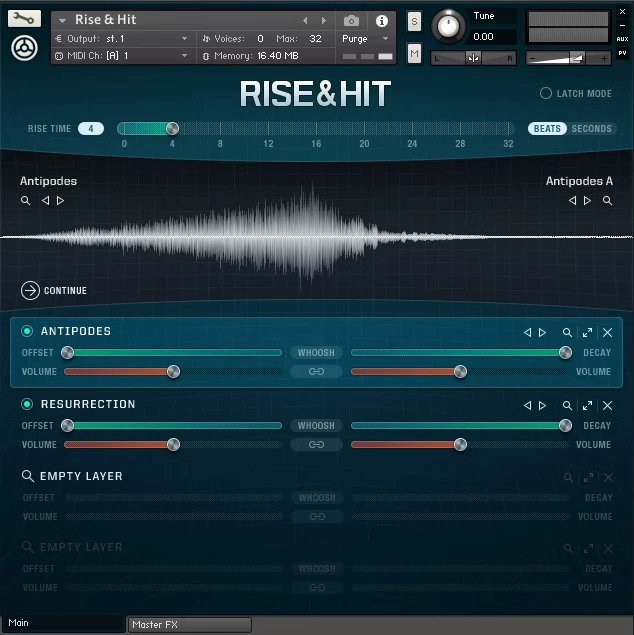The image size is (634, 635).
Task: Click the Rise Time value field
Action: click(x=91, y=128)
